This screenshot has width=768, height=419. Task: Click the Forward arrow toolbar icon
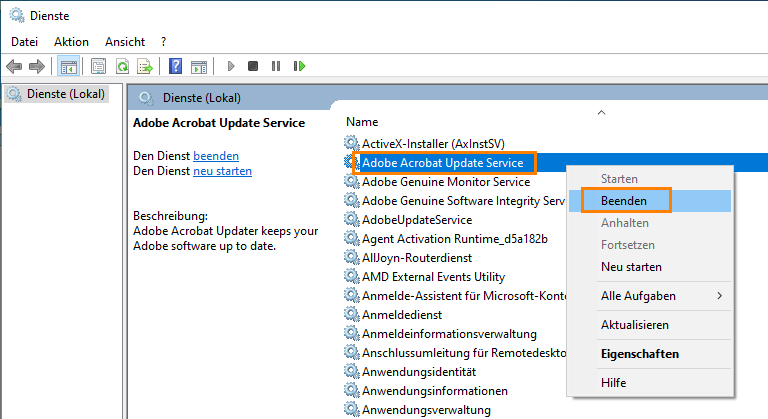[37, 66]
